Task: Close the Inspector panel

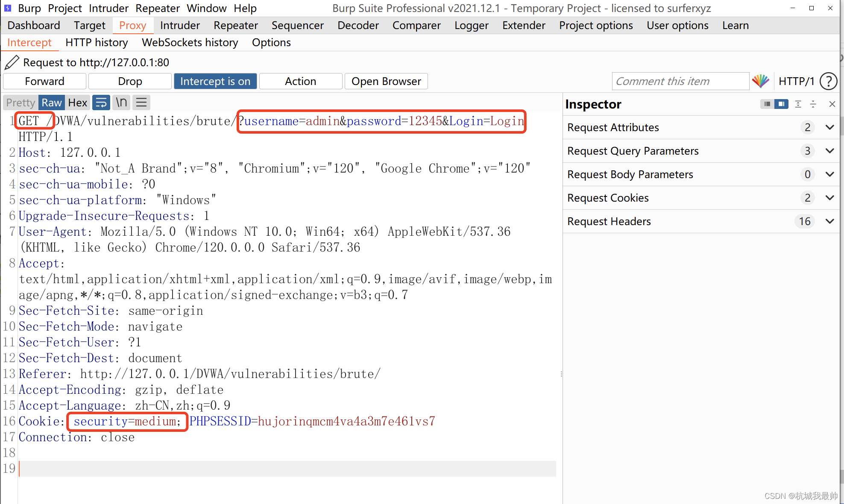Action: coord(832,104)
